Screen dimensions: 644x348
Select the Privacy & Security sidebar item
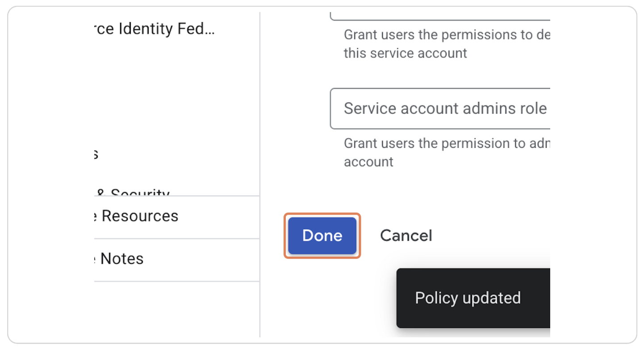(133, 193)
